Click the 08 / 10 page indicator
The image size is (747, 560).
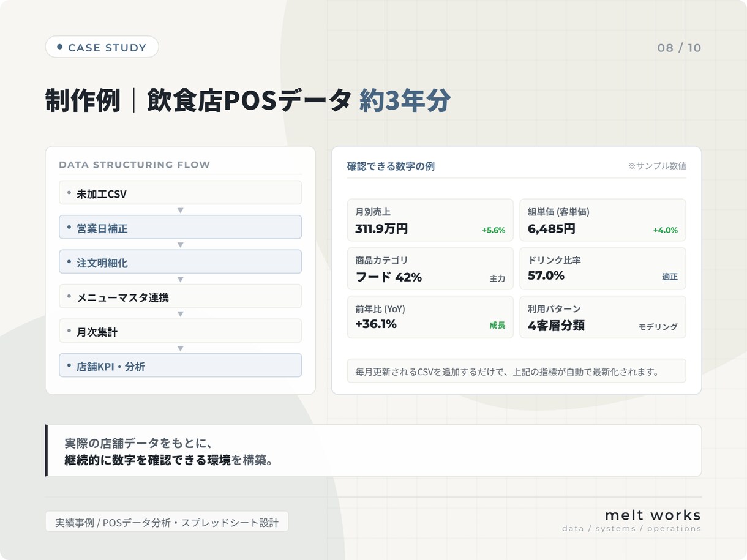(x=679, y=48)
